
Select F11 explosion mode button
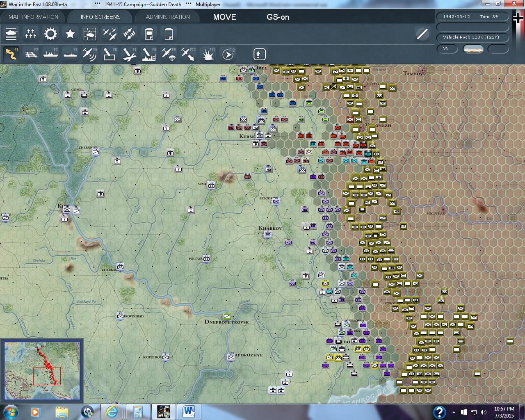click(x=208, y=54)
